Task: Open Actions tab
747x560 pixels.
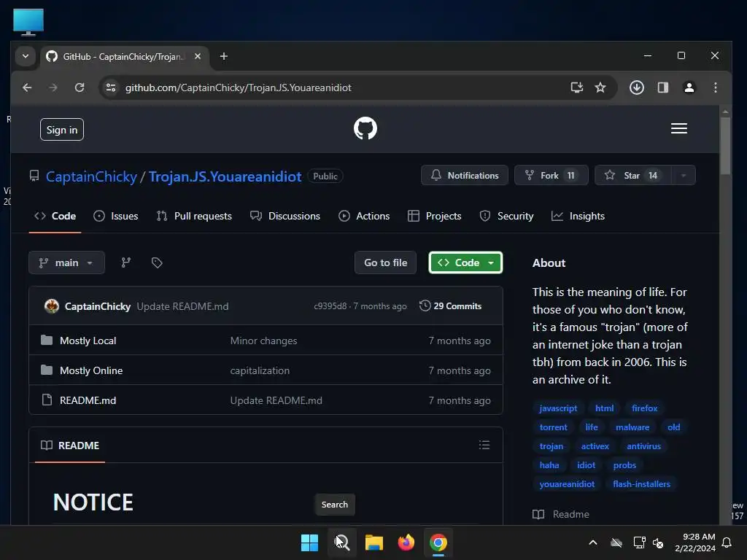Action: coord(364,216)
